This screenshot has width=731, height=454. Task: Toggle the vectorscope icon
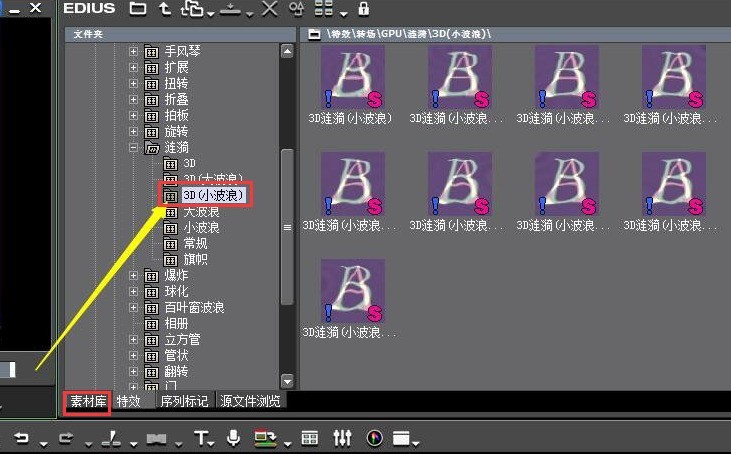pyautogui.click(x=375, y=438)
